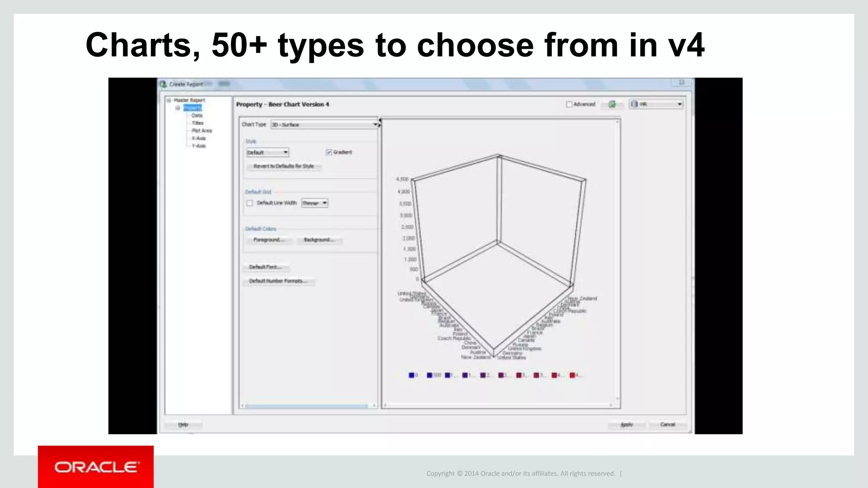Click Revert to Defaults for Style button

pos(284,166)
